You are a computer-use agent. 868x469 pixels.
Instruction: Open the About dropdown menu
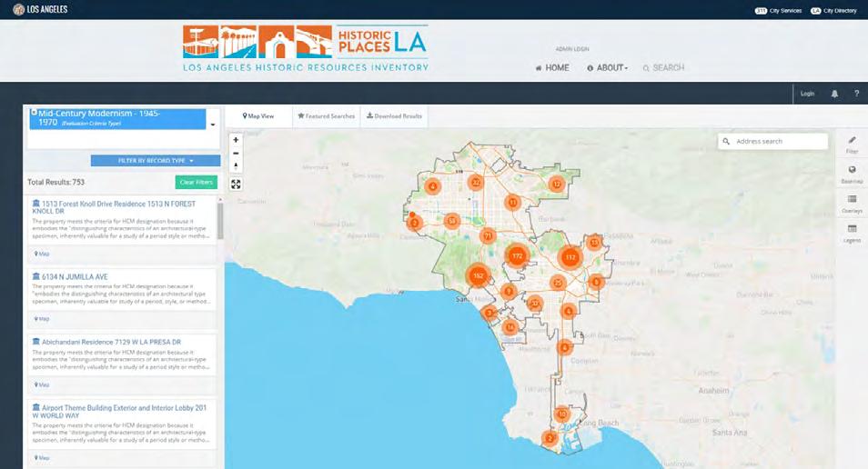tap(607, 67)
